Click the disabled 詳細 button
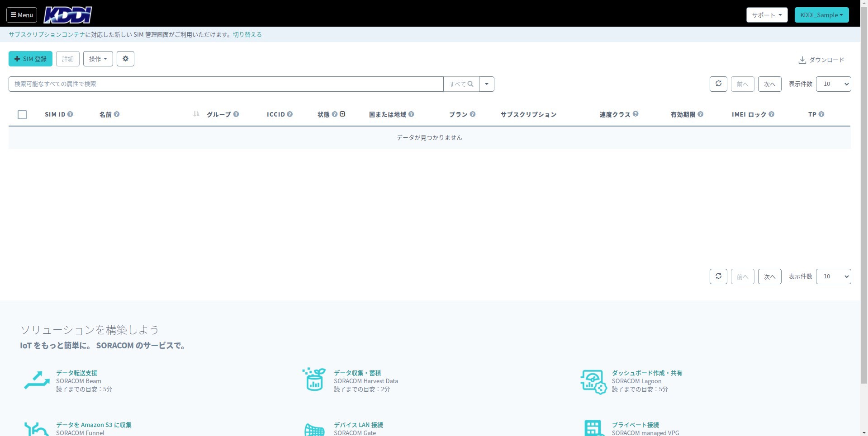The width and height of the screenshot is (868, 436). coord(68,59)
